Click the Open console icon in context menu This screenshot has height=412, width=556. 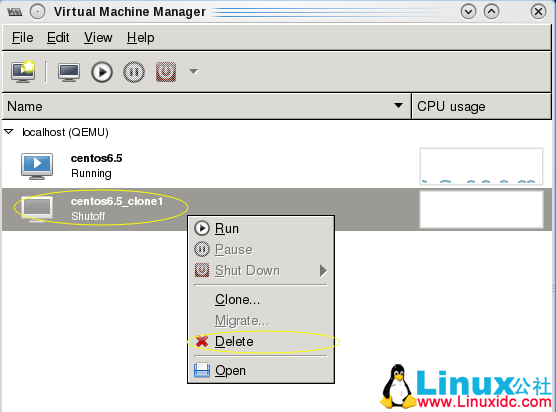tap(202, 370)
